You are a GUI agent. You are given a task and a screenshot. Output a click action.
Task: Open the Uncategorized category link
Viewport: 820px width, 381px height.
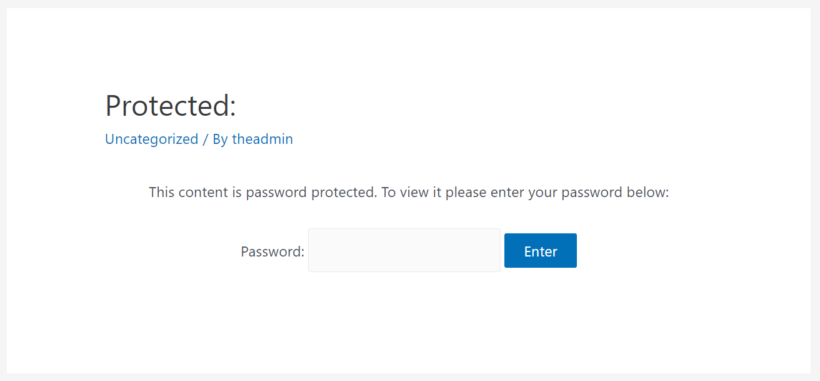pyautogui.click(x=152, y=139)
